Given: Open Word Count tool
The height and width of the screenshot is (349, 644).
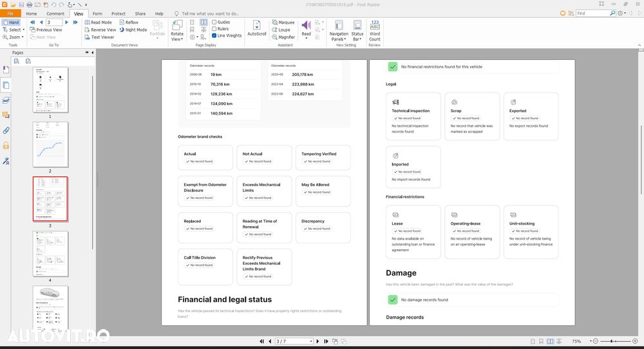Looking at the screenshot, I should (x=375, y=30).
